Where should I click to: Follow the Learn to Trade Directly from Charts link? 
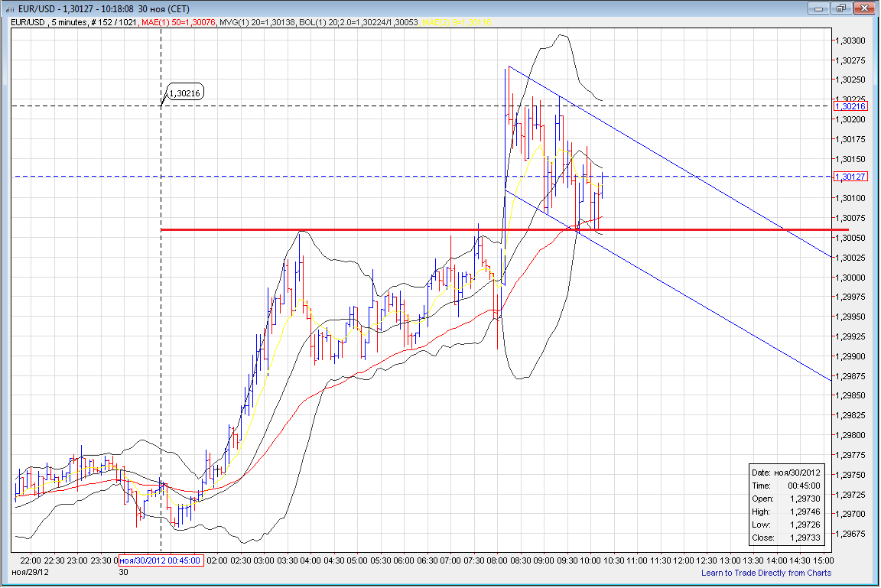point(766,571)
